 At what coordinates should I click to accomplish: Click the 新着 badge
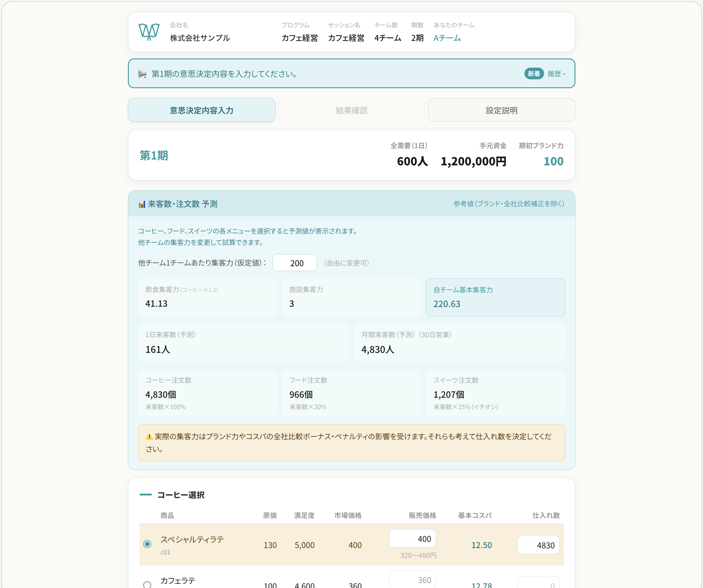[x=534, y=74]
